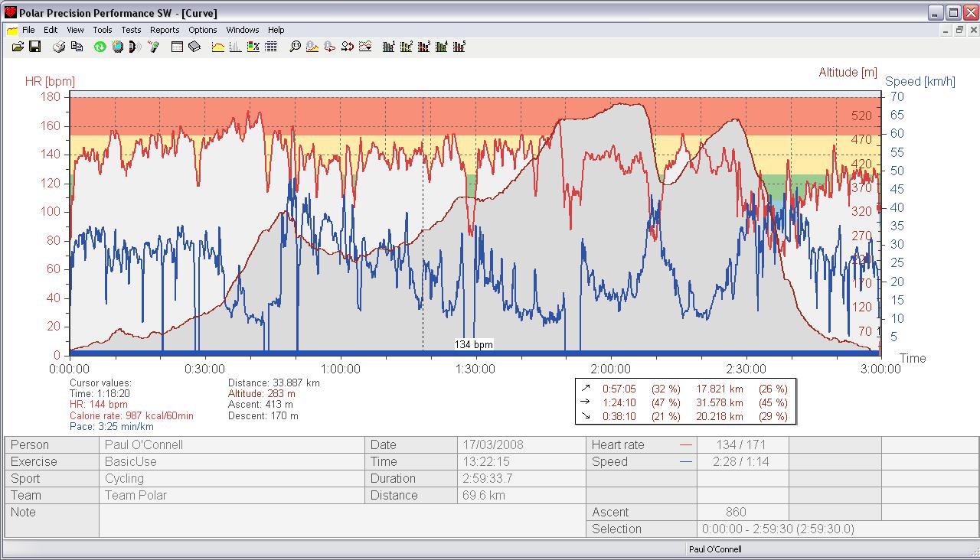Image resolution: width=980 pixels, height=560 pixels.
Task: Click 'Paul O'Connell' in the status bar
Action: pyautogui.click(x=715, y=549)
